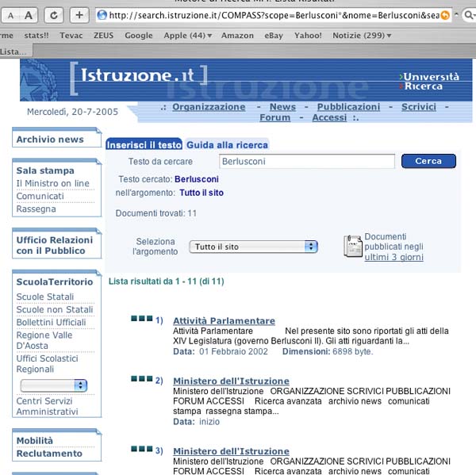Open the Tutto il sito argument dropdown
Viewport: 476px width, 475px height.
click(x=253, y=247)
